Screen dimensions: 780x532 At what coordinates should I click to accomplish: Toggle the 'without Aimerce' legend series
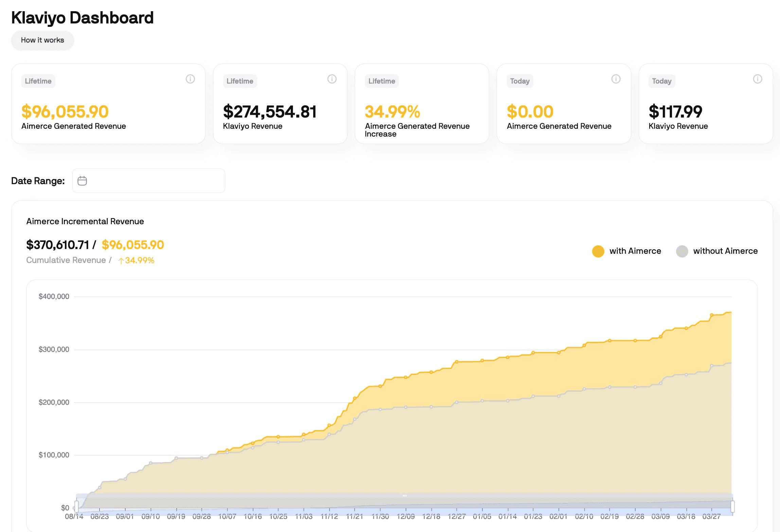(x=717, y=251)
